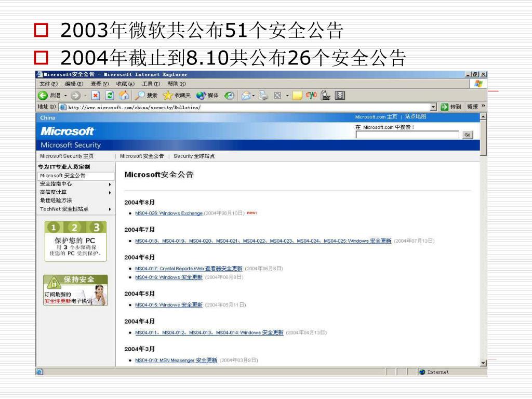This screenshot has height=399, width=532.
Task: Open the MS04-018 to MS04-025 Windows 安全更新 link
Action: (x=263, y=241)
